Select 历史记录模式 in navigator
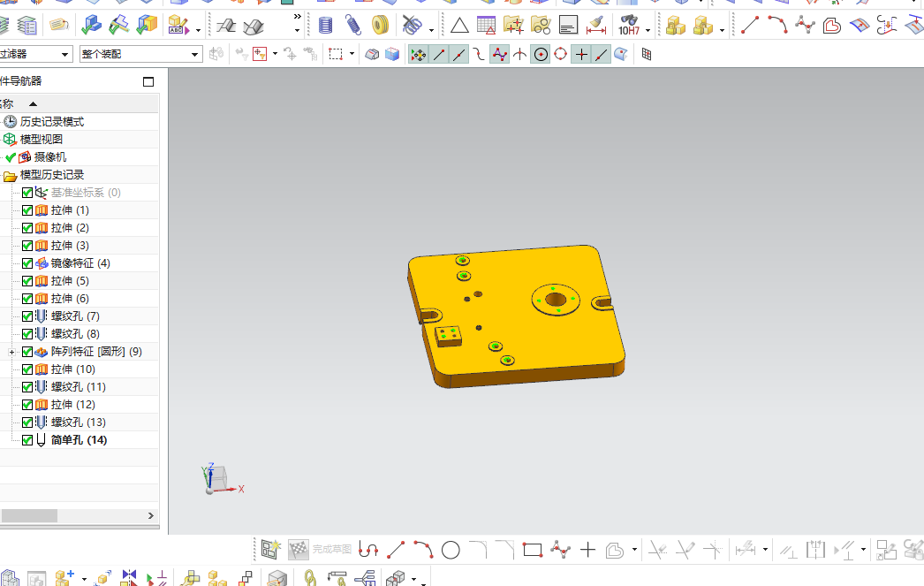Viewport: 924px width, 586px height. tap(52, 122)
